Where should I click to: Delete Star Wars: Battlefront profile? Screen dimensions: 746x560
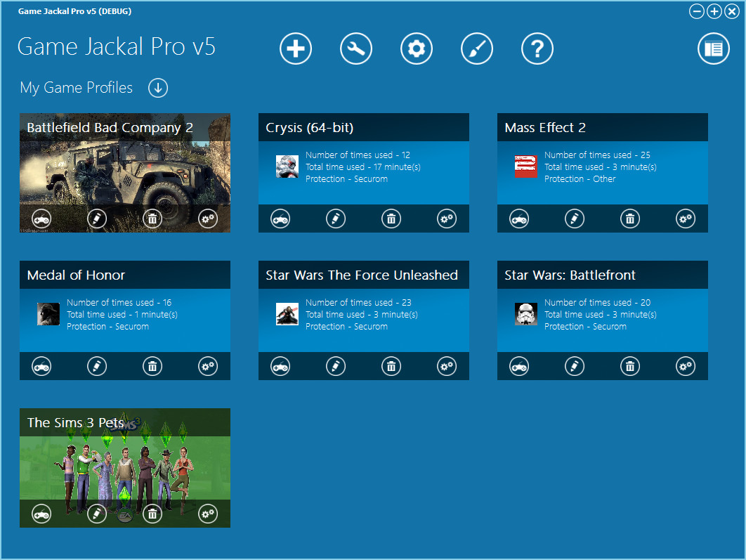[x=630, y=366]
